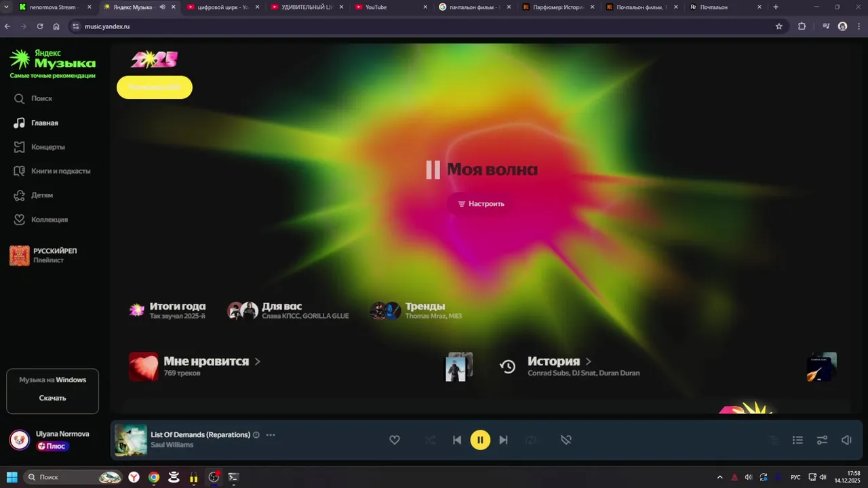Click the 2025 year recap logo

pyautogui.click(x=155, y=60)
